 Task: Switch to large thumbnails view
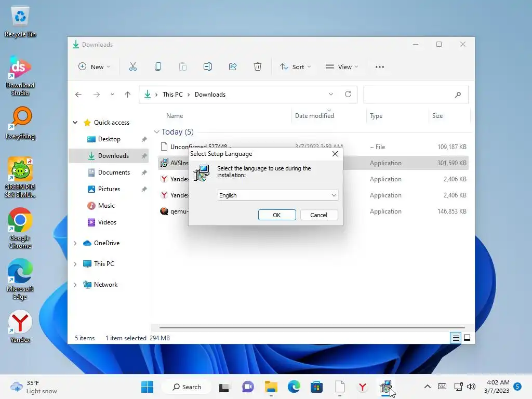(467, 338)
